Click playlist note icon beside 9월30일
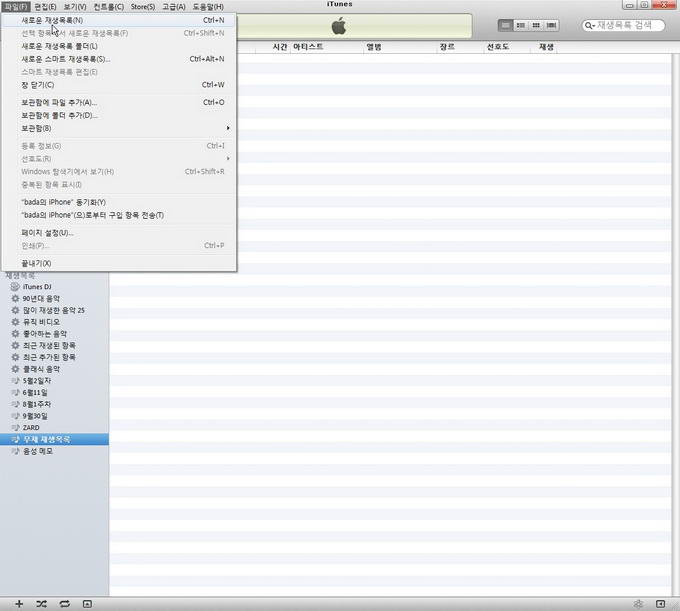 15,415
